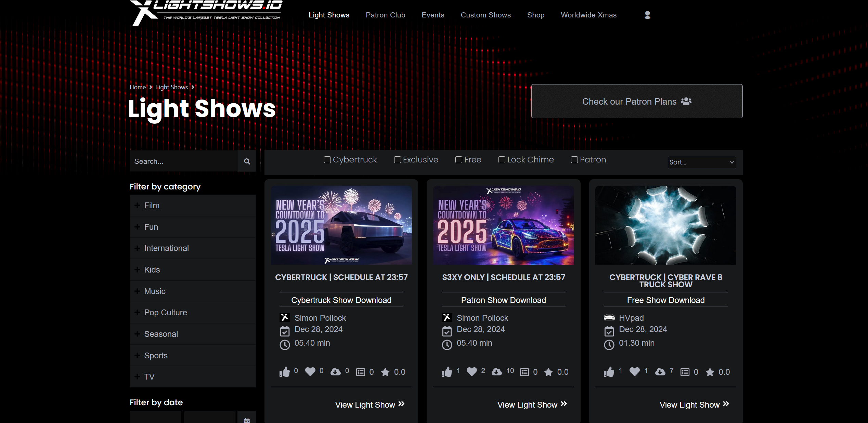The width and height of the screenshot is (868, 423).
Task: Open the Patron Club menu item
Action: coord(385,15)
